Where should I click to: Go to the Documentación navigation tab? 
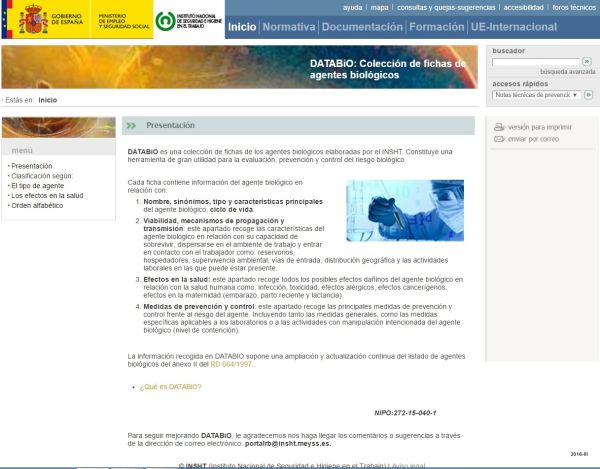[362, 27]
